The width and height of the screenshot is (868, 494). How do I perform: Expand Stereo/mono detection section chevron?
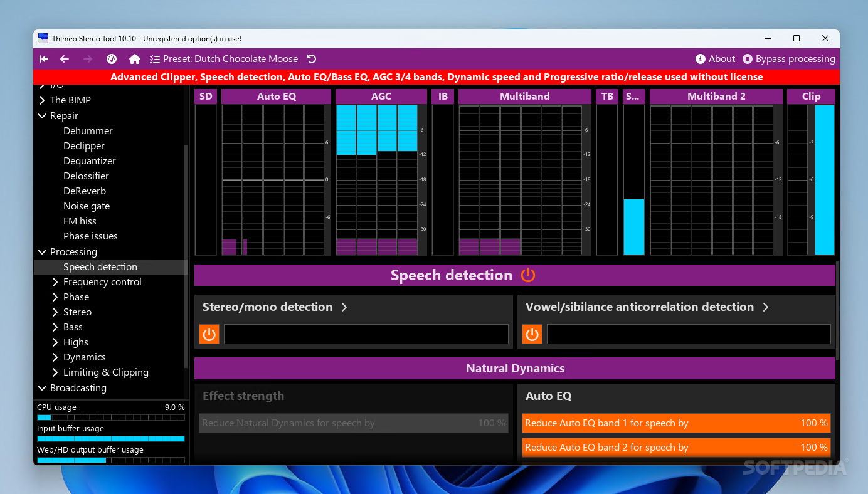pos(344,307)
